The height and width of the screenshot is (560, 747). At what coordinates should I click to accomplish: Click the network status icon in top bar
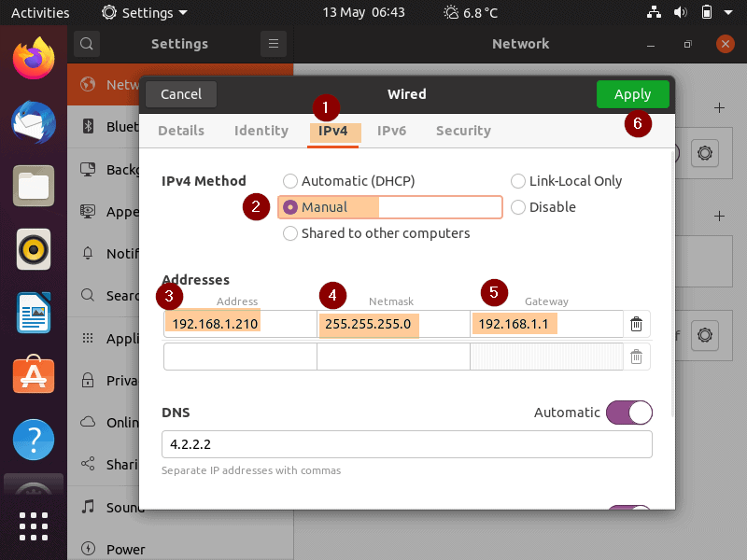pos(654,12)
